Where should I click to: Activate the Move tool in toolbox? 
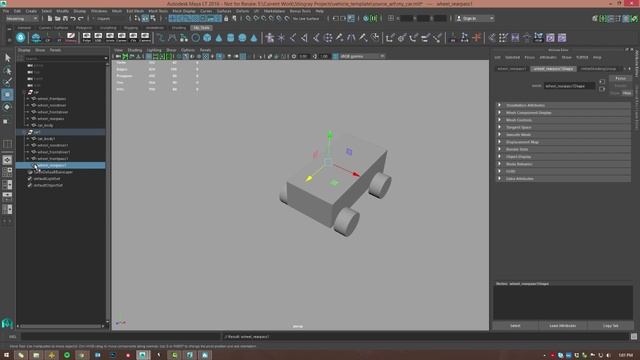coord(7,95)
